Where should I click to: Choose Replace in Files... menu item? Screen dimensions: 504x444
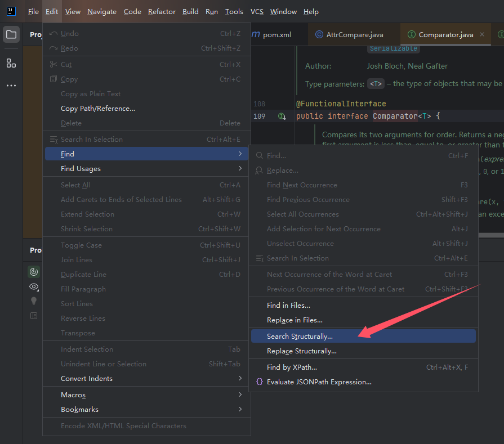(363, 320)
